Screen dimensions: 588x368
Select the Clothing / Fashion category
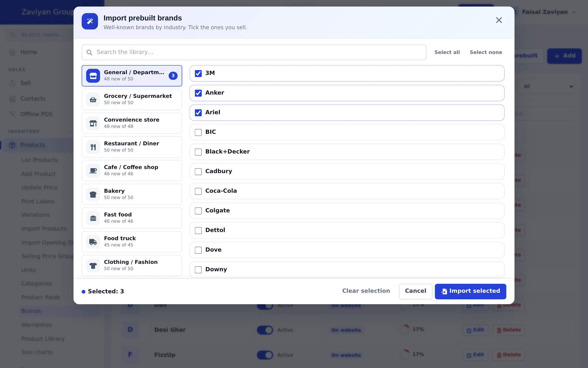pos(132,266)
